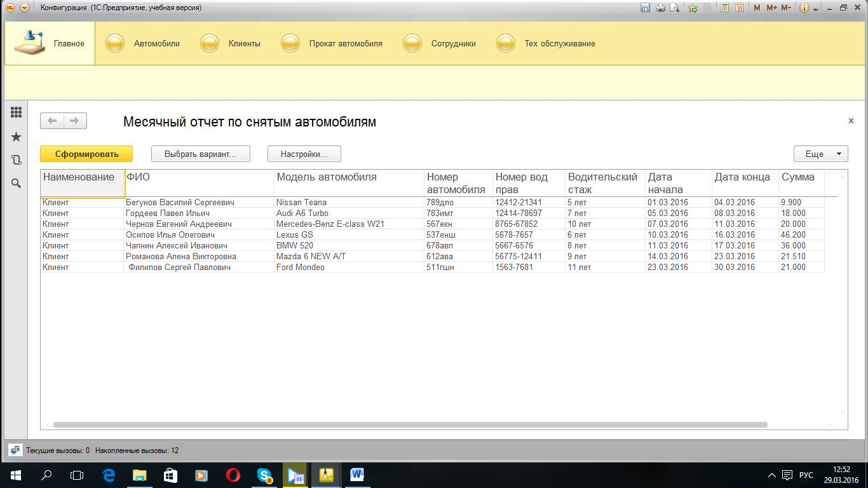Image resolution: width=868 pixels, height=488 pixels.
Task: Select the Дата начала column header
Action: coord(679,184)
